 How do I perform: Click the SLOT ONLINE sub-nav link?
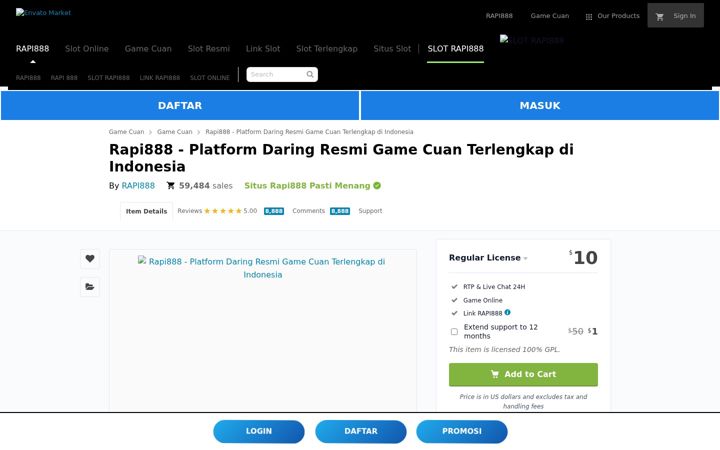(210, 78)
